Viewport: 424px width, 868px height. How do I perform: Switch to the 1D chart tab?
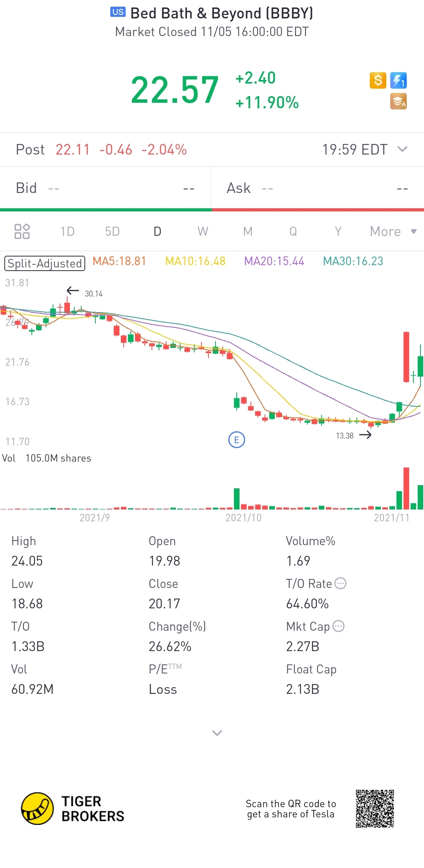click(x=67, y=231)
